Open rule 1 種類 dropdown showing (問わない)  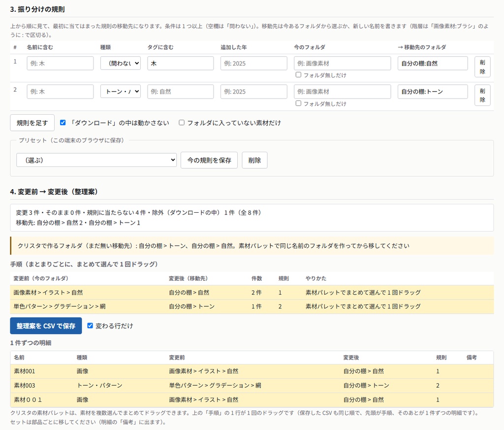(x=121, y=64)
